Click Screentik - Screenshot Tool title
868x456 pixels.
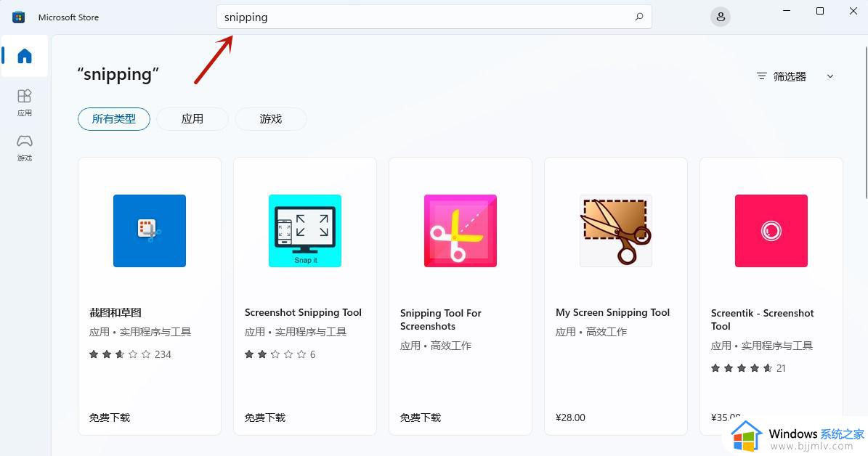click(x=762, y=320)
